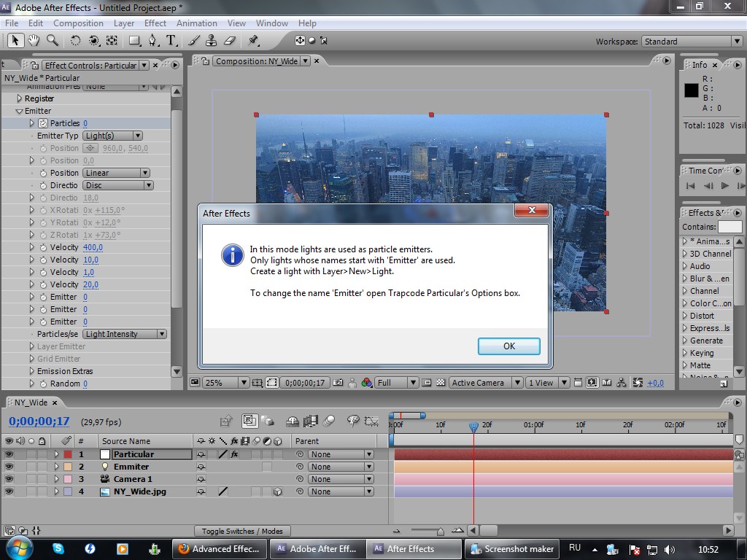Open the grid and guide options icon
Screen dimensions: 747x560
point(258,382)
